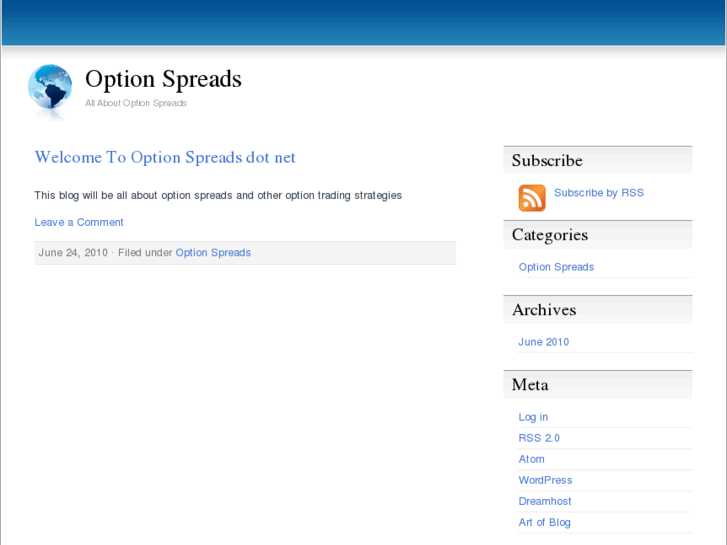
Task: Click the Art of Blog link
Action: [544, 522]
